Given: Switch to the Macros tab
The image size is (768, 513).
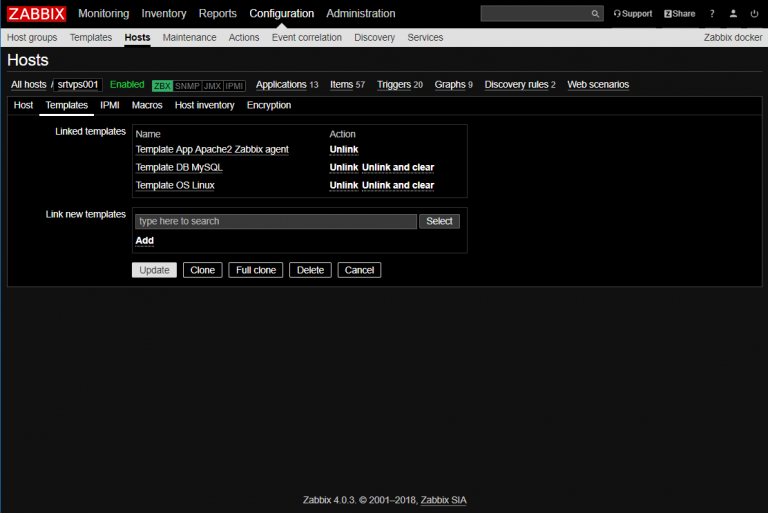Looking at the screenshot, I should (147, 105).
